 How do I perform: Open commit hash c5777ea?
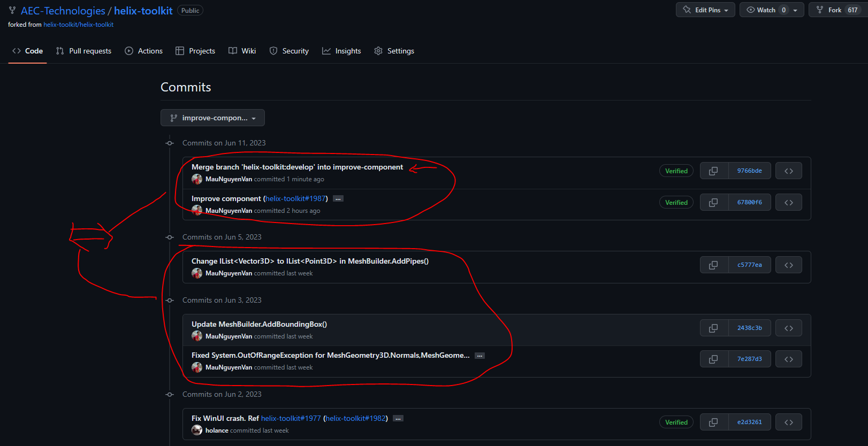(749, 265)
